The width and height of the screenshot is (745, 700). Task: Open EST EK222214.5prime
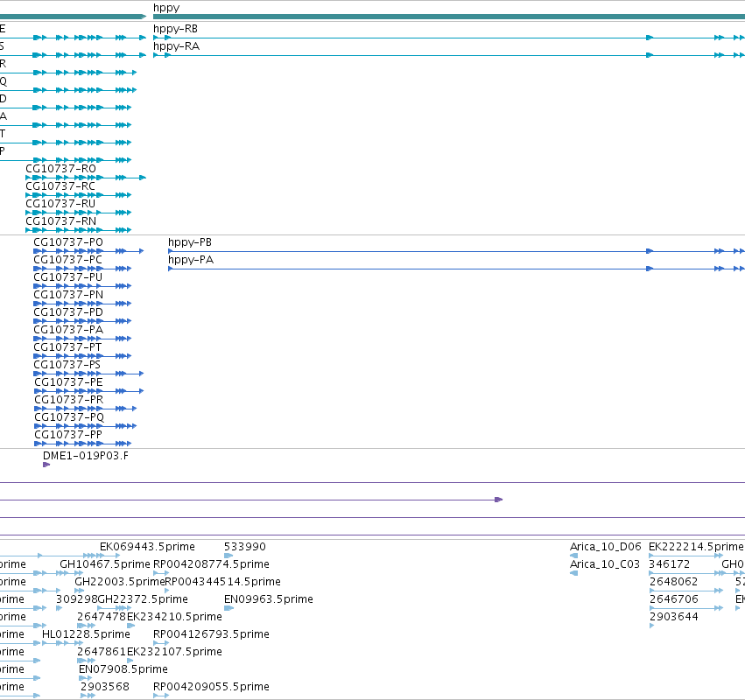pyautogui.click(x=696, y=547)
